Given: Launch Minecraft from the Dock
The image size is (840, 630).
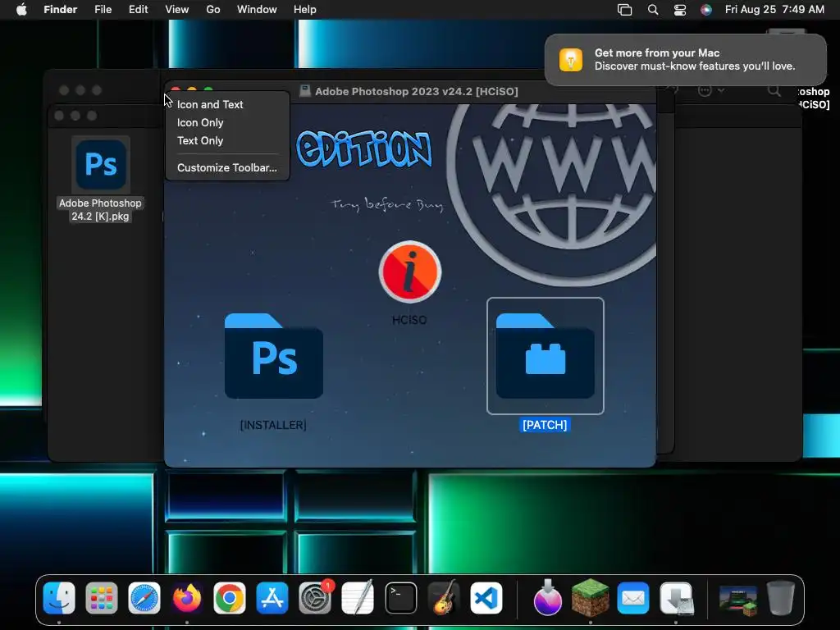Looking at the screenshot, I should point(591,598).
